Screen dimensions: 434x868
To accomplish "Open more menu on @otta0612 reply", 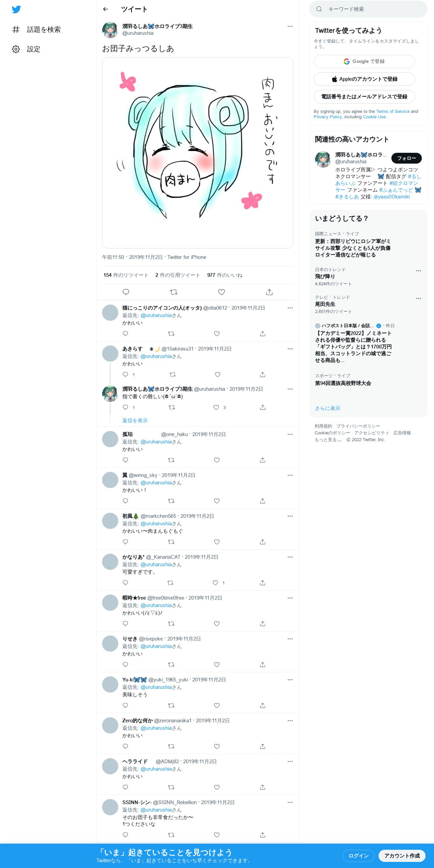I will pyautogui.click(x=290, y=308).
